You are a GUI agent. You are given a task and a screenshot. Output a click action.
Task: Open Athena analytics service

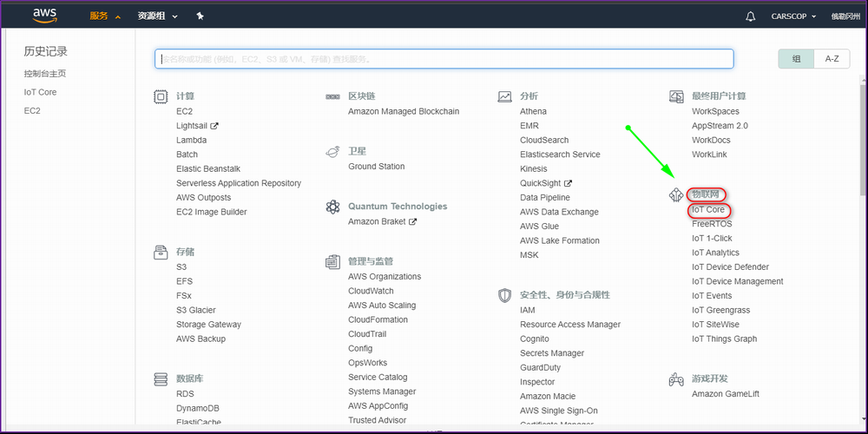click(x=533, y=111)
